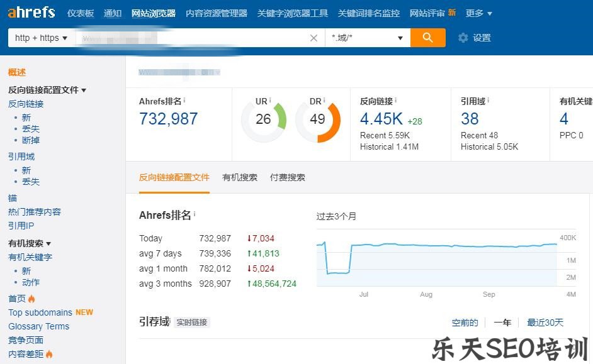Image resolution: width=593 pixels, height=364 pixels.
Task: Switch chart period to 最近30天
Action: [545, 323]
